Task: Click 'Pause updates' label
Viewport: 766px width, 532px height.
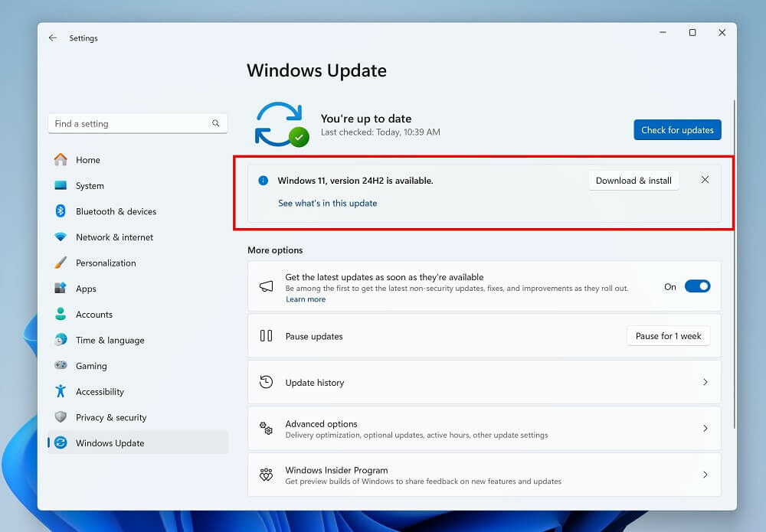Action: (314, 336)
